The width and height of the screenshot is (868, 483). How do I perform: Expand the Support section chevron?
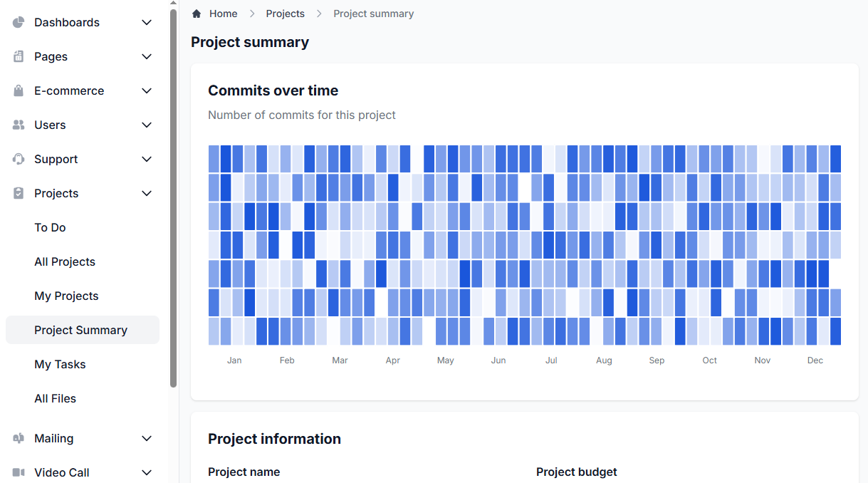147,159
